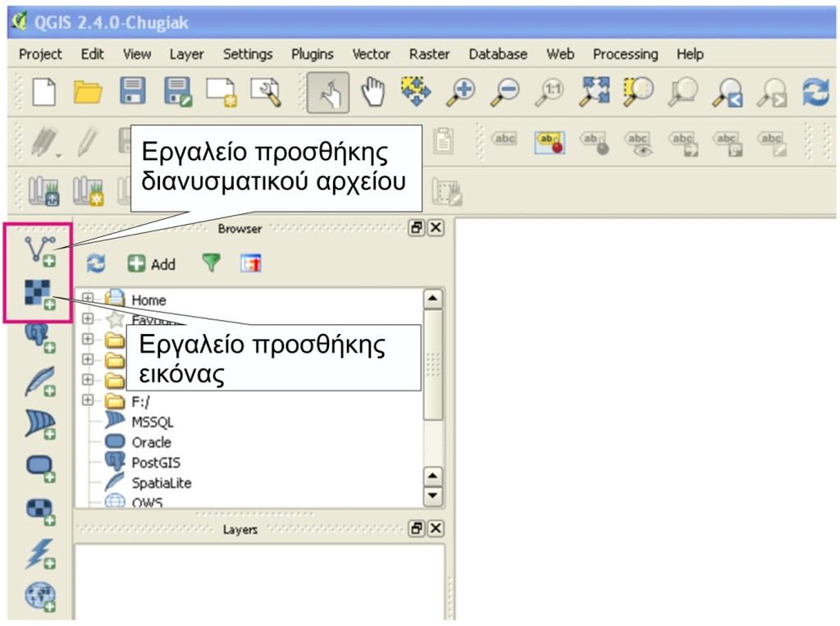Toggle Touch zoom and pan tool
840x626 pixels.
coord(328,93)
